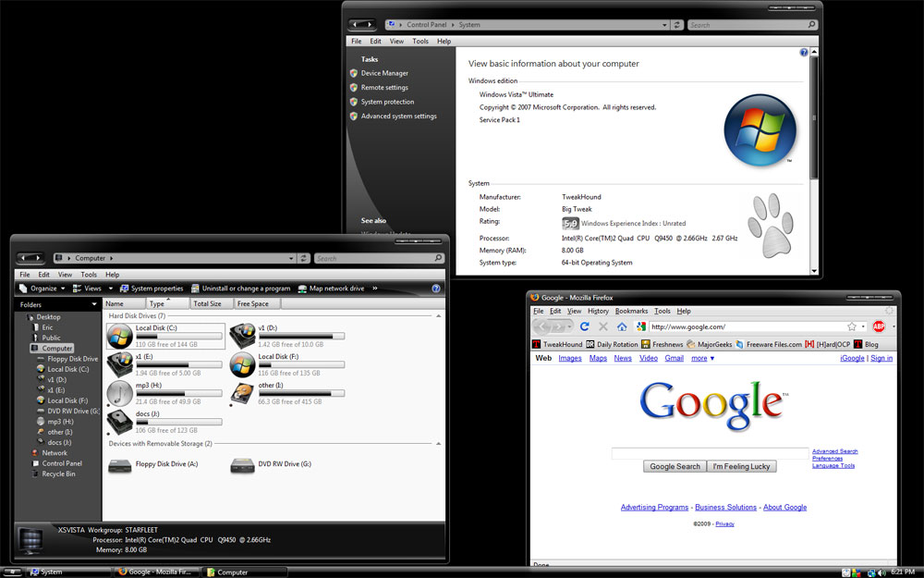
Task: Click bookmark star in Firefox address bar
Action: pyautogui.click(x=852, y=326)
